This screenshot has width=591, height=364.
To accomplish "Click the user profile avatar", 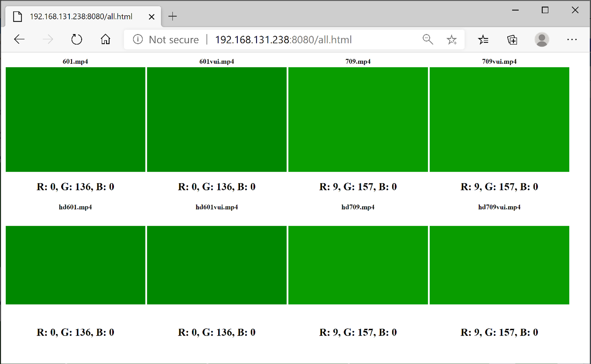I will point(542,40).
